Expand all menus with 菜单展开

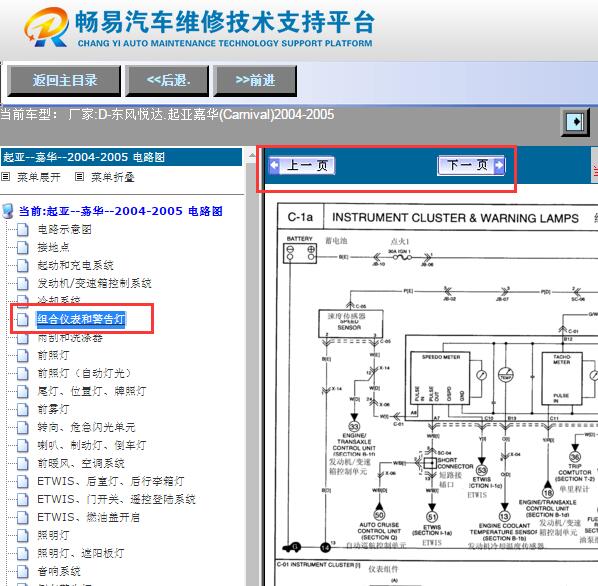point(39,177)
